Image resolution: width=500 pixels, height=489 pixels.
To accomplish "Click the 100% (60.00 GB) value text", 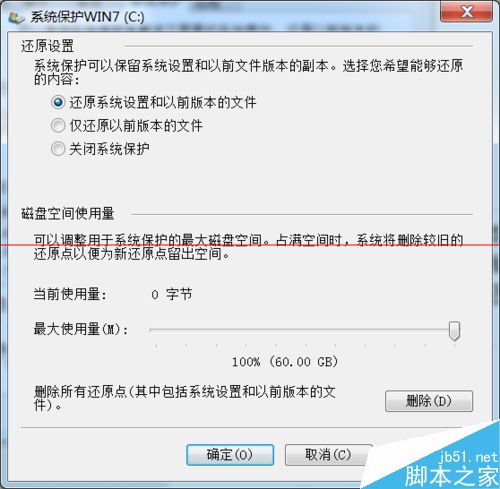I will click(x=285, y=362).
